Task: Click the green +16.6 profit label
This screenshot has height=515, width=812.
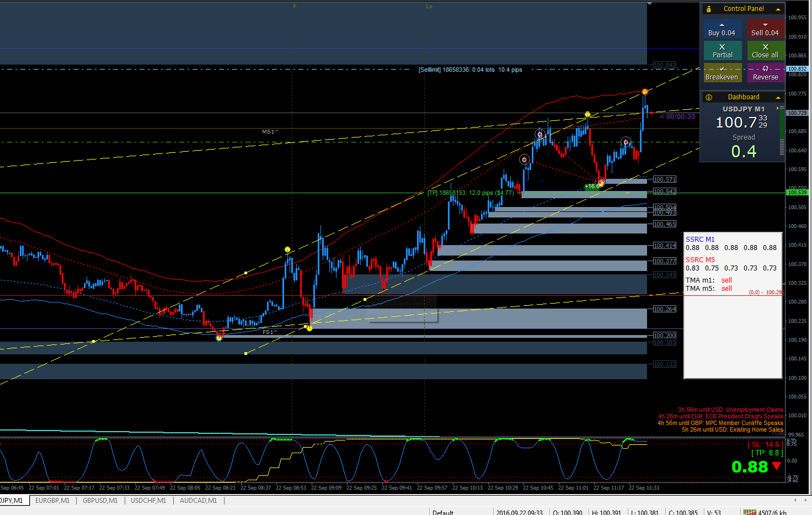Action: tap(592, 186)
